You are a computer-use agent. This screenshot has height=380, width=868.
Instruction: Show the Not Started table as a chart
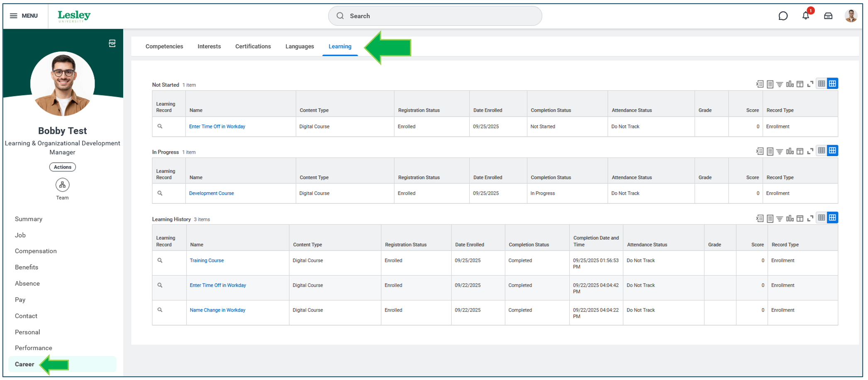coord(790,84)
